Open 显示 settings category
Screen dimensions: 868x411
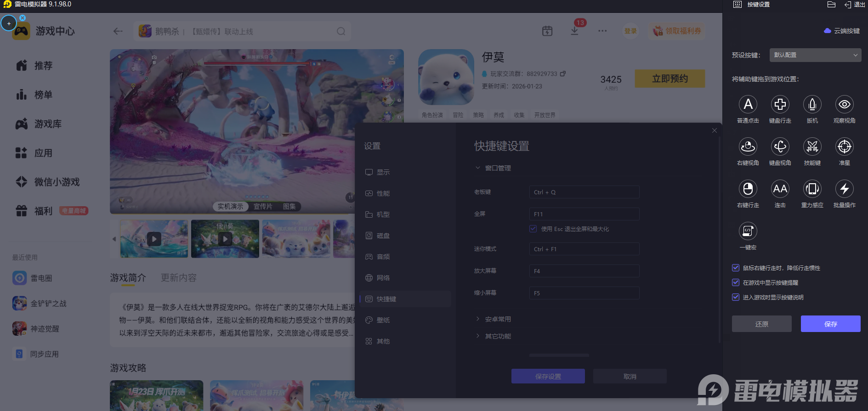click(405, 172)
